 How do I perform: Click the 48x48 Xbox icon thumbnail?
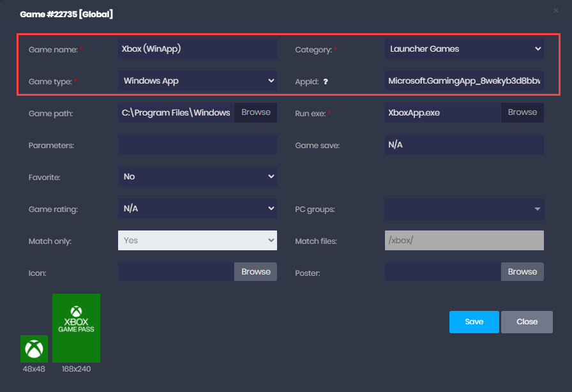coord(34,349)
